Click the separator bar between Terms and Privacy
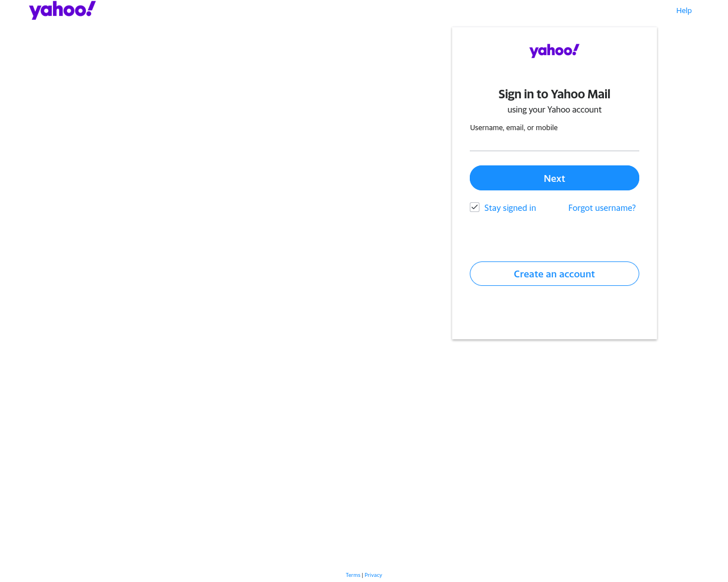 point(362,575)
